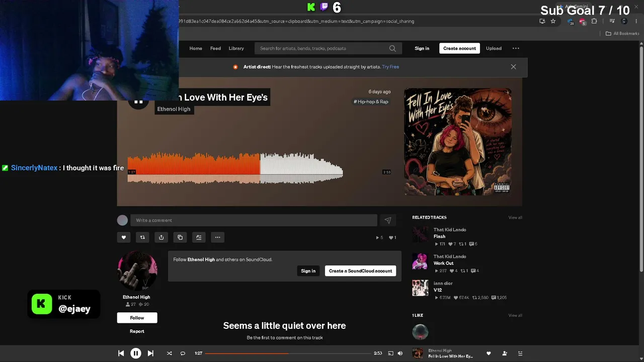The height and width of the screenshot is (362, 644).
Task: Open the Work Out track thumbnail
Action: 420,261
